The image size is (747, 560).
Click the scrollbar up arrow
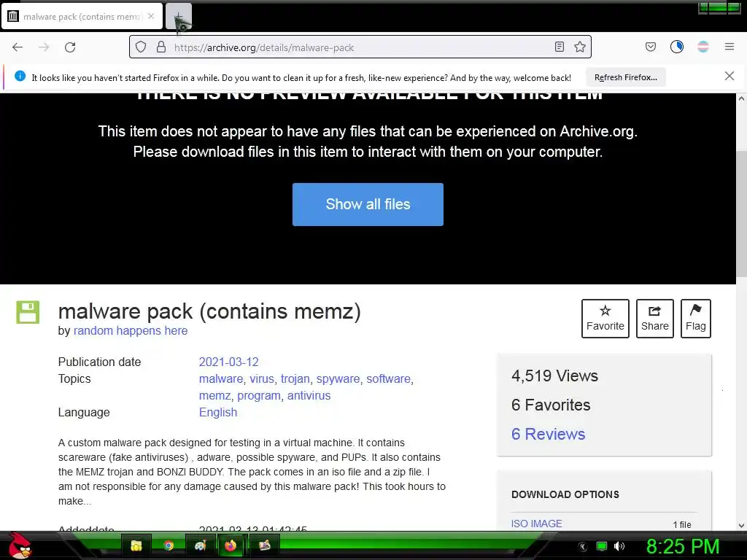click(741, 98)
